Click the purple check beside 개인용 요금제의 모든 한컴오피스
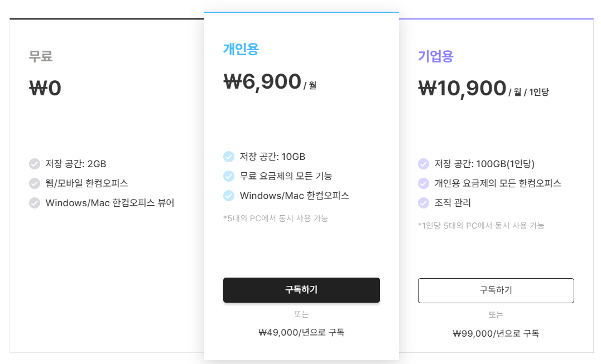The image size is (601, 364). pyautogui.click(x=423, y=183)
